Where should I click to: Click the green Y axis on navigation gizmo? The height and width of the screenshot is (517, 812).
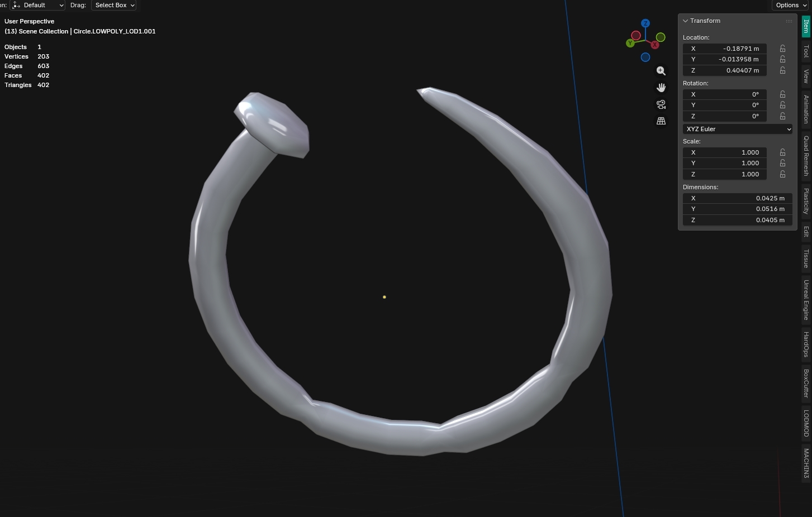click(x=630, y=43)
